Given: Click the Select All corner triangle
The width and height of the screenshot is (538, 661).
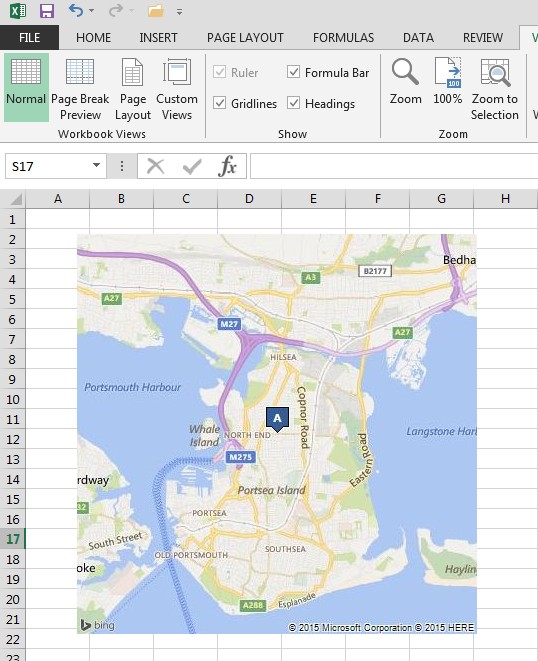Looking at the screenshot, I should pyautogui.click(x=15, y=199).
